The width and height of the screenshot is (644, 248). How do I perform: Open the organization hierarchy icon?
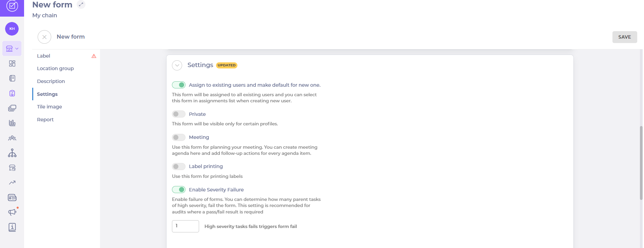pos(12,153)
